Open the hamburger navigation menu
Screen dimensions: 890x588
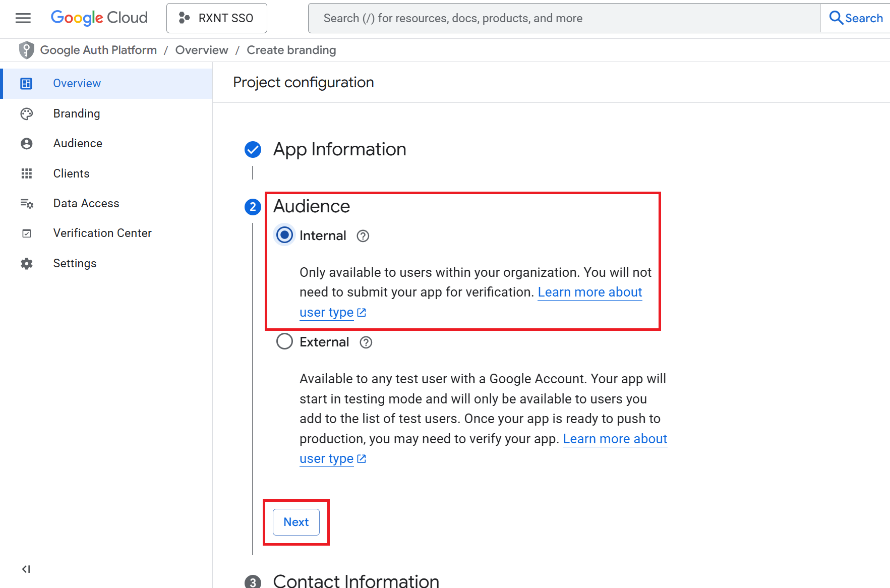pos(23,18)
